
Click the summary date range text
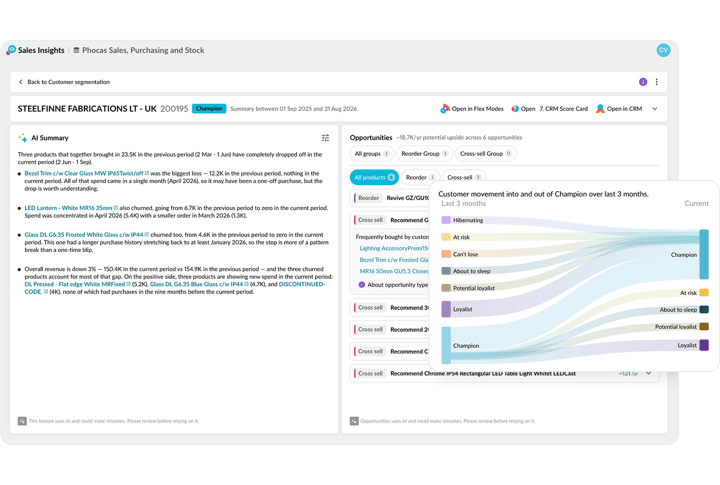tap(293, 109)
